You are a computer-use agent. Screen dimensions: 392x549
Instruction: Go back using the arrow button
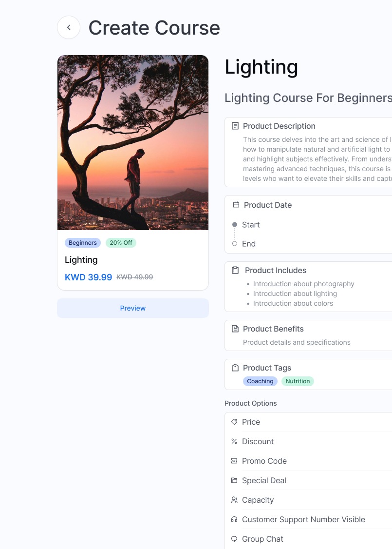69,27
